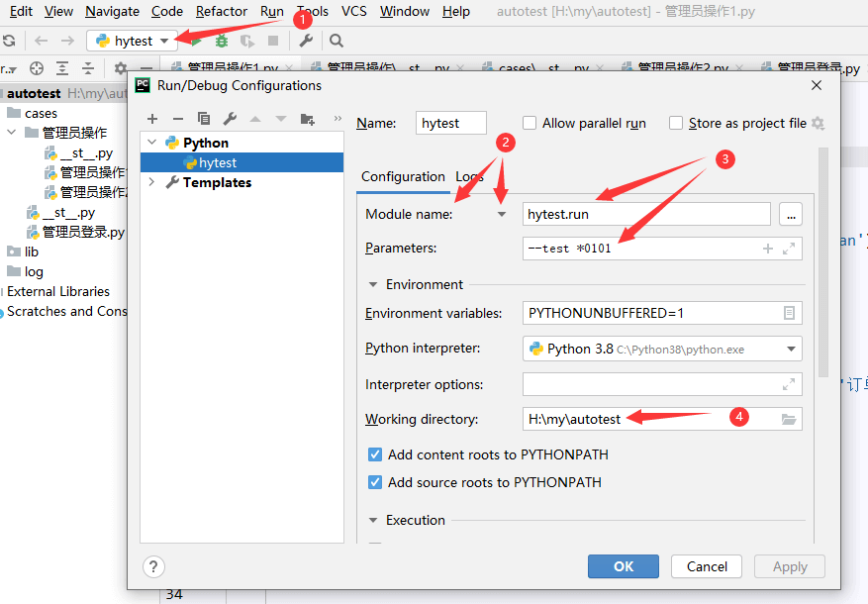Collapse the Execution section

pyautogui.click(x=373, y=521)
